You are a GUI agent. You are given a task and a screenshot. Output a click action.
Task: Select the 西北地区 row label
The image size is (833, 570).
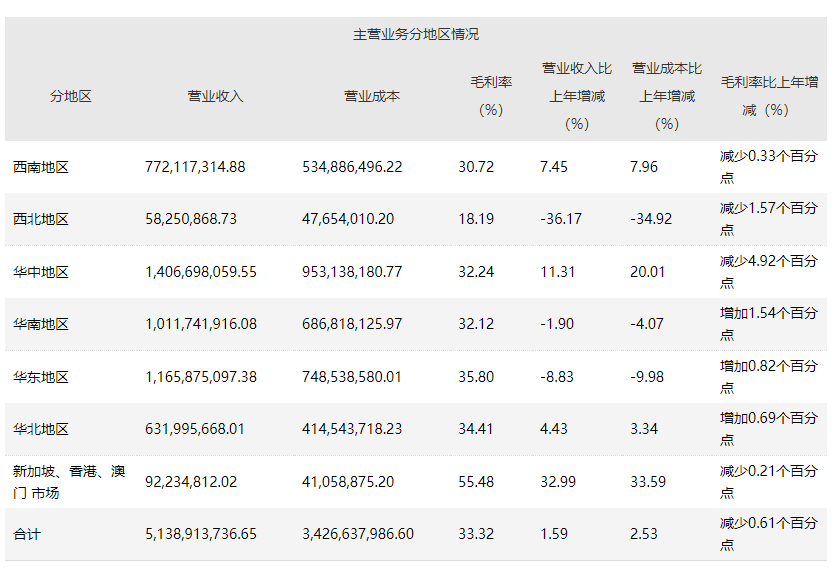point(41,219)
